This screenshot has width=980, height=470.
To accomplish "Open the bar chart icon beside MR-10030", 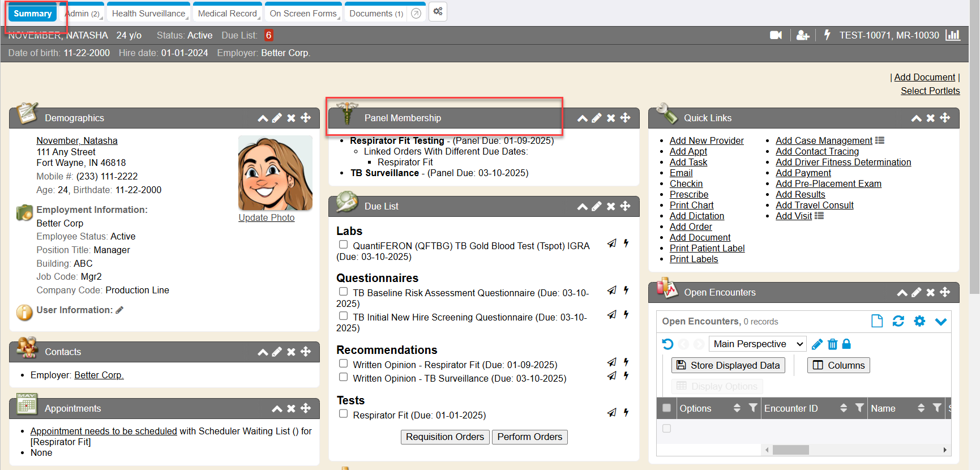I will [953, 35].
